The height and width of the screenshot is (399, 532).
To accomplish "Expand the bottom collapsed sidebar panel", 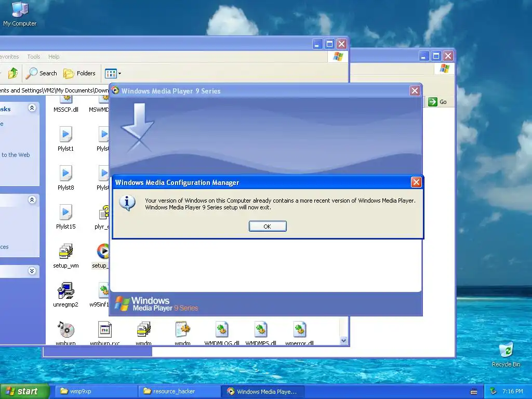I will [32, 271].
